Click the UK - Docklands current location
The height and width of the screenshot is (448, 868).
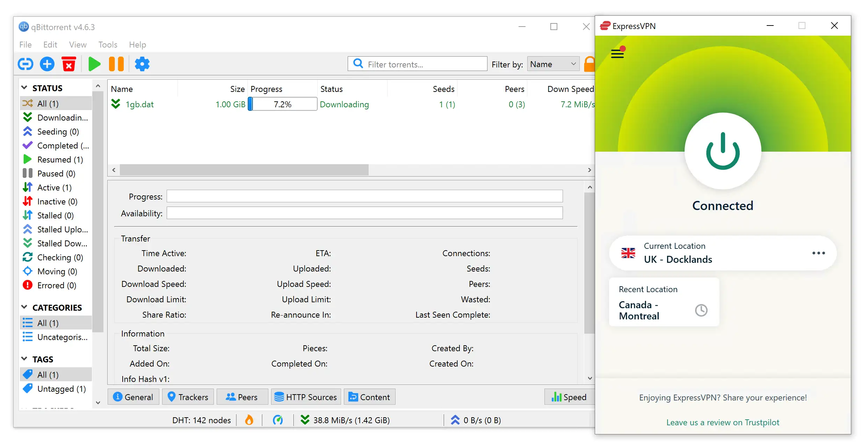pos(723,253)
